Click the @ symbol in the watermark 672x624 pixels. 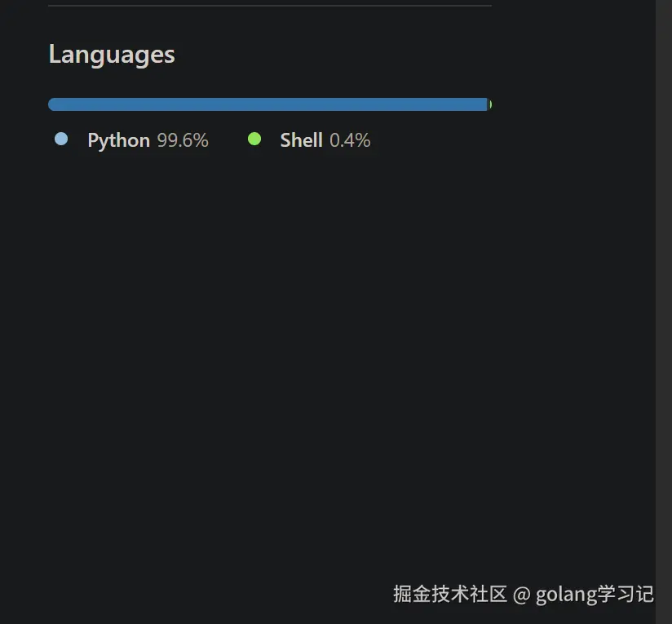[x=522, y=595]
